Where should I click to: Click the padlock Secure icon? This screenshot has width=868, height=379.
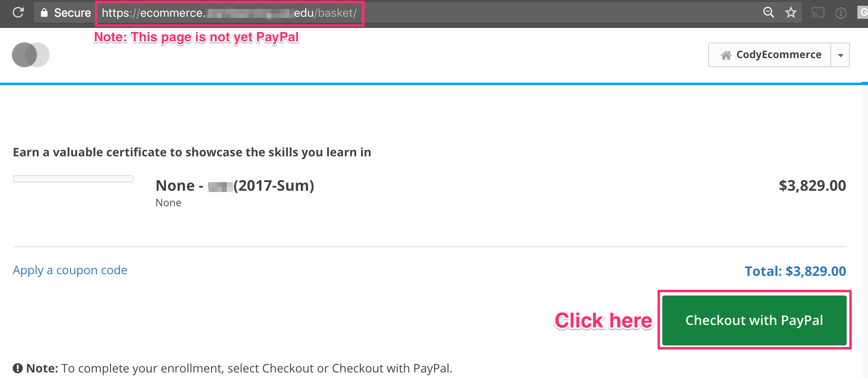[x=44, y=13]
